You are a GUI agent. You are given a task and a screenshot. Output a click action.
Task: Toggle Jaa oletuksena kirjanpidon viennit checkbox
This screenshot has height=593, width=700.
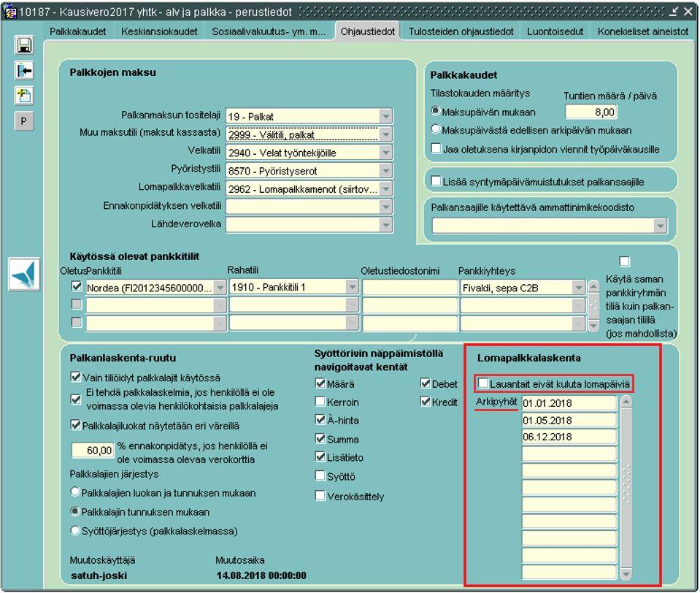[436, 148]
